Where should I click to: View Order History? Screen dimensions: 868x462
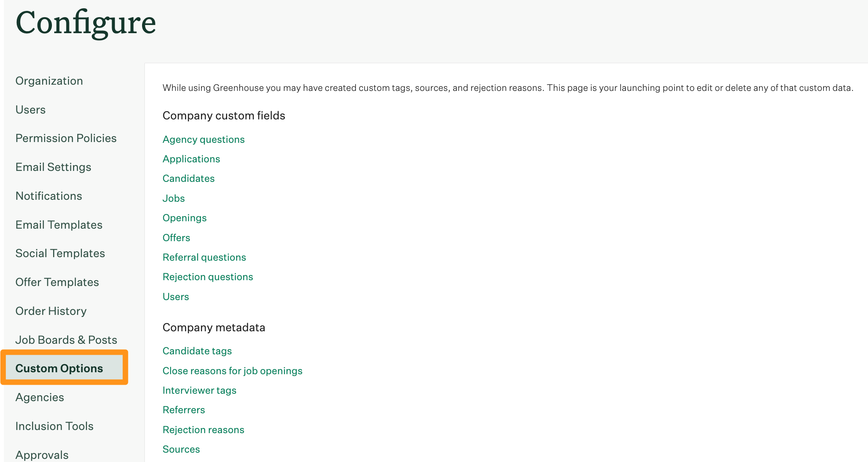[51, 311]
